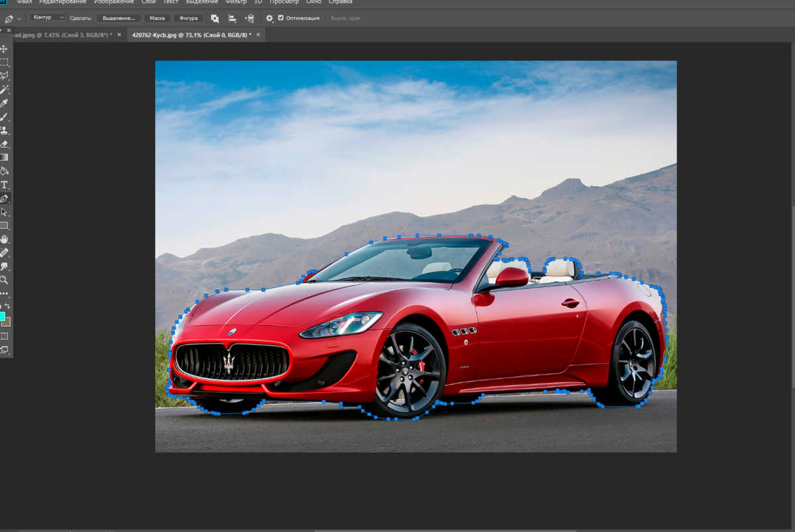Screen dimensions: 795x532
Task: Open the Изображение menu
Action: click(114, 2)
